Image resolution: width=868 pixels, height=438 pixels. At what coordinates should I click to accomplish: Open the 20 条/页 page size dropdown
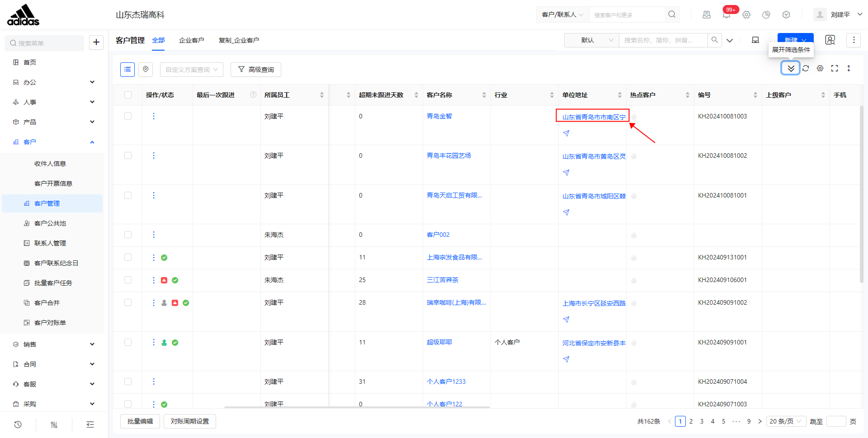tap(786, 421)
